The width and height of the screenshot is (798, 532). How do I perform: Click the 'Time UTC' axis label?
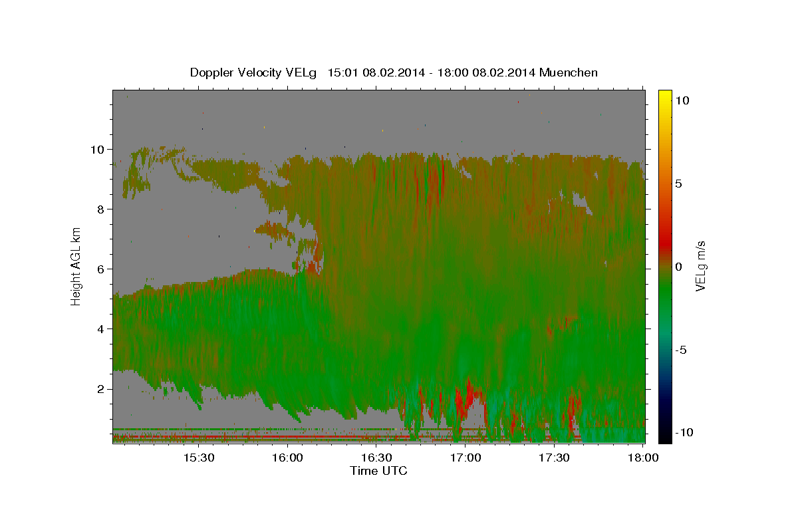click(x=378, y=471)
